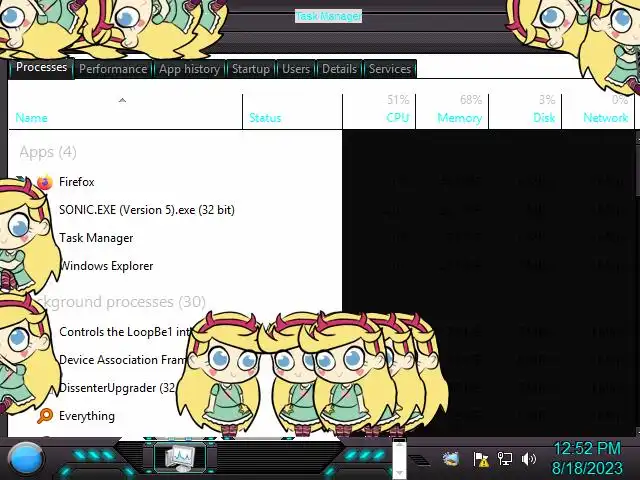
Task: Open the App history tab
Action: coord(189,69)
